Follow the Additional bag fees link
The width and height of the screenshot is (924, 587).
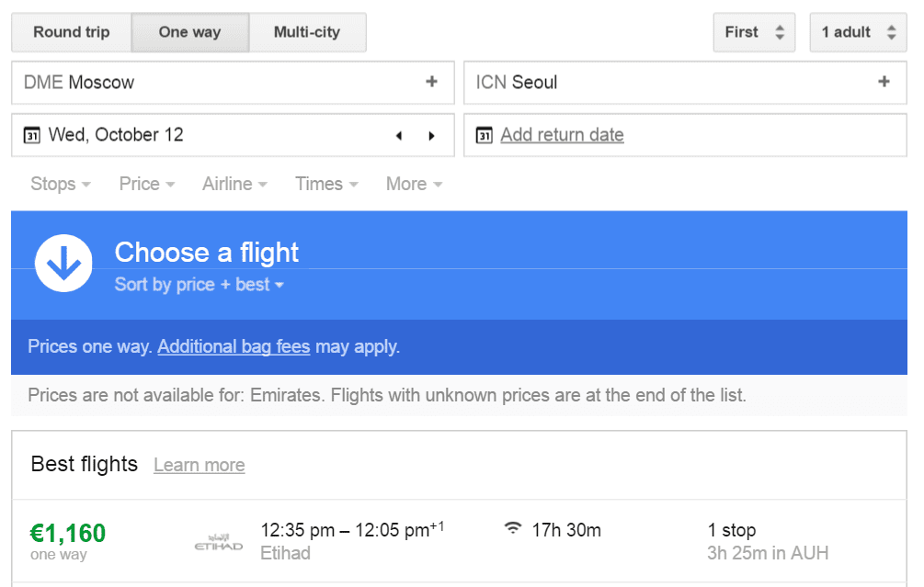tap(234, 347)
